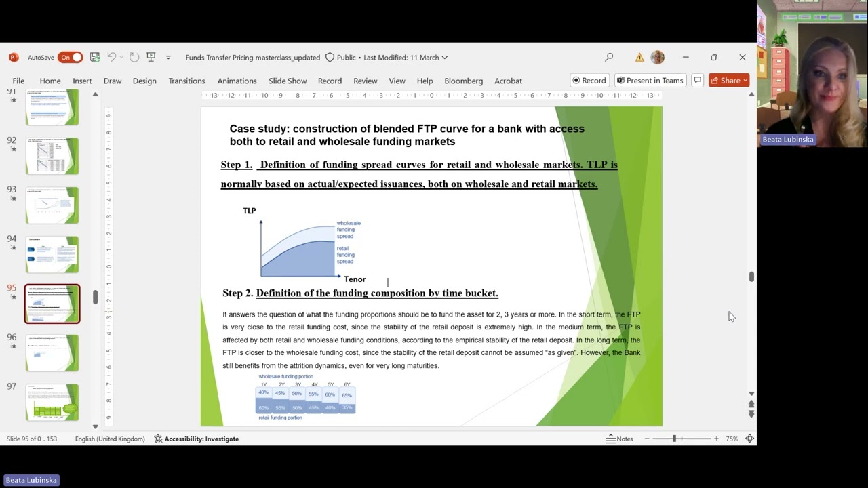The image size is (868, 488).
Task: Click the Public sensitivity shield icon
Action: pos(330,58)
